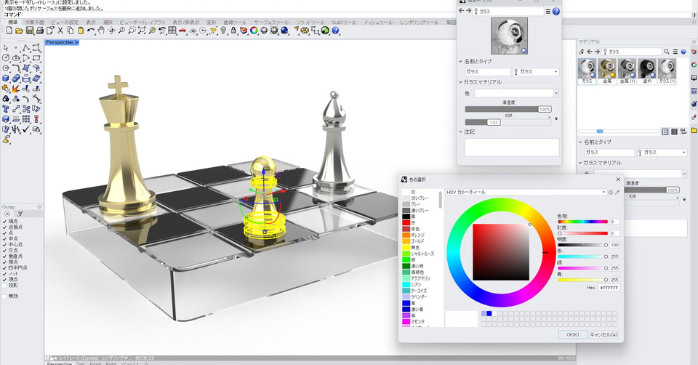Click the four-viewport layout icon
The height and width of the screenshot is (365, 698).
click(172, 31)
